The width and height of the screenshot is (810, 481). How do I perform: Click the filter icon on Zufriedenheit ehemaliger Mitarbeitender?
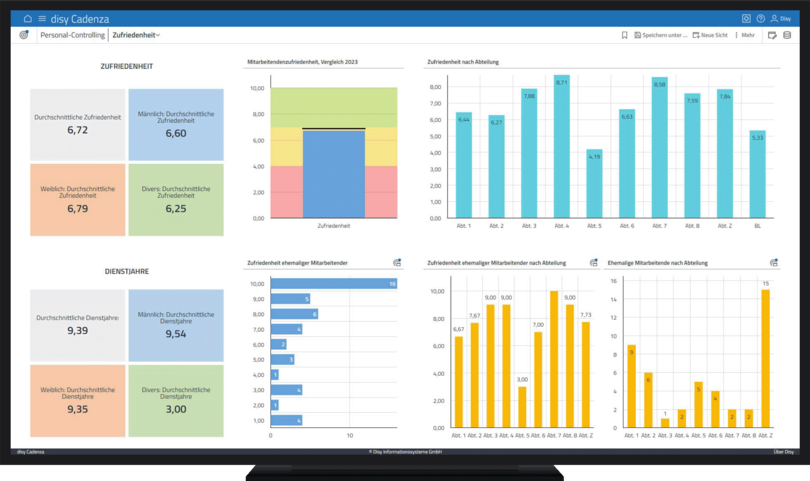(x=397, y=263)
